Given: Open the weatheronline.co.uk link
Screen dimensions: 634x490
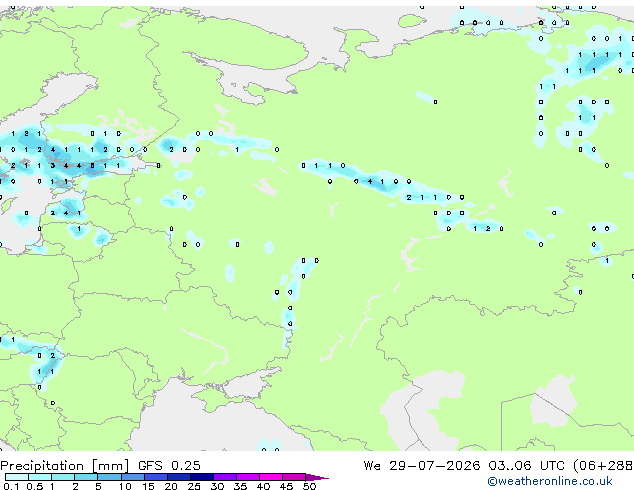Looking at the screenshot, I should point(550,481).
